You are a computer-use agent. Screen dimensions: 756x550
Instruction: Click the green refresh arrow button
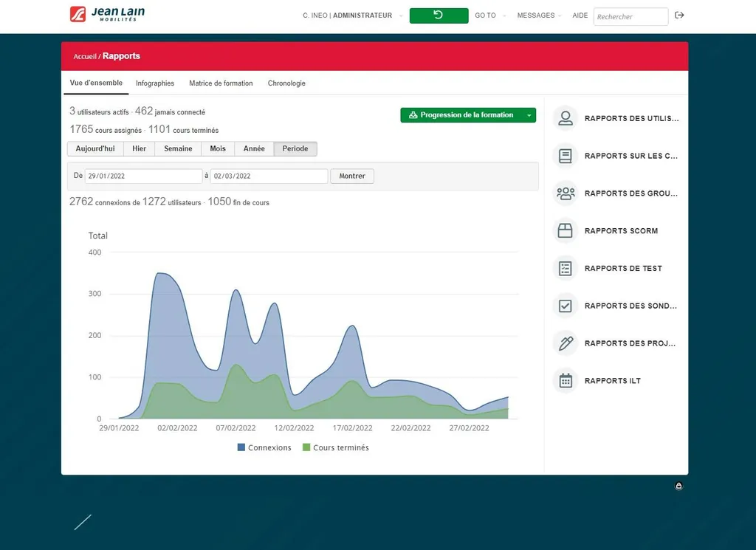[x=439, y=16]
